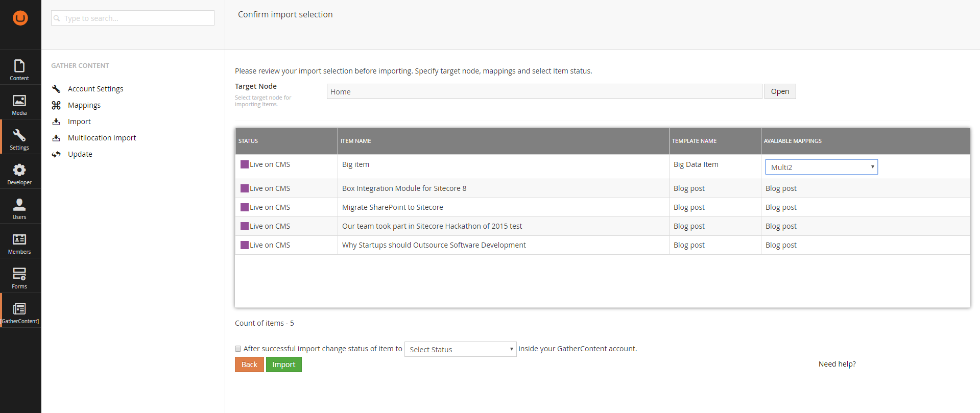
Task: Select Migrate SharePoint to Sitecore item
Action: pos(392,207)
